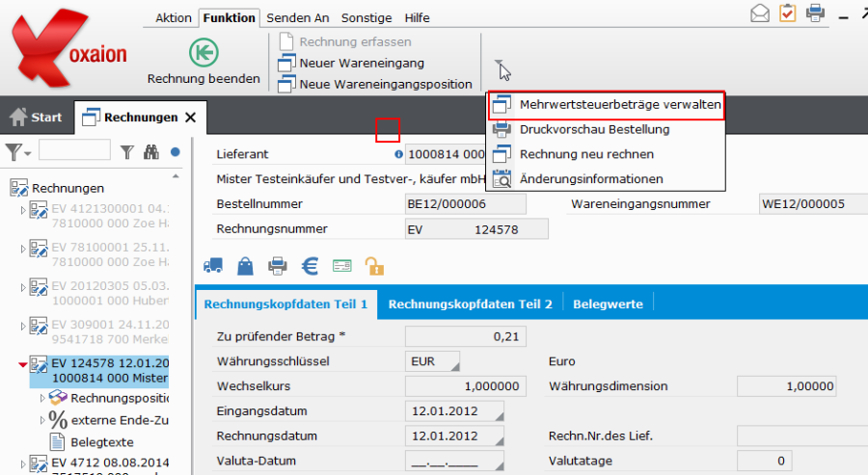Viewport: 868px width, 475px height.
Task: Click the Bestellnummer BE12/000006 field
Action: (466, 204)
